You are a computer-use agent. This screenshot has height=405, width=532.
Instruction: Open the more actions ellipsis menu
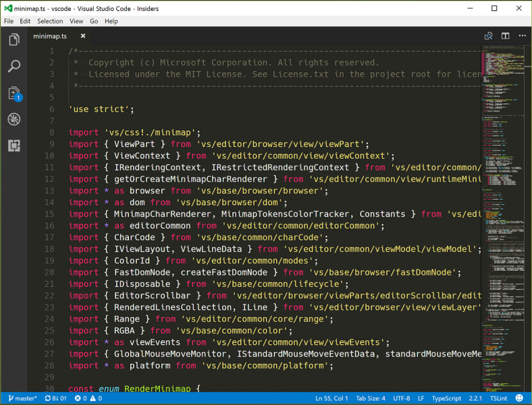pos(522,36)
